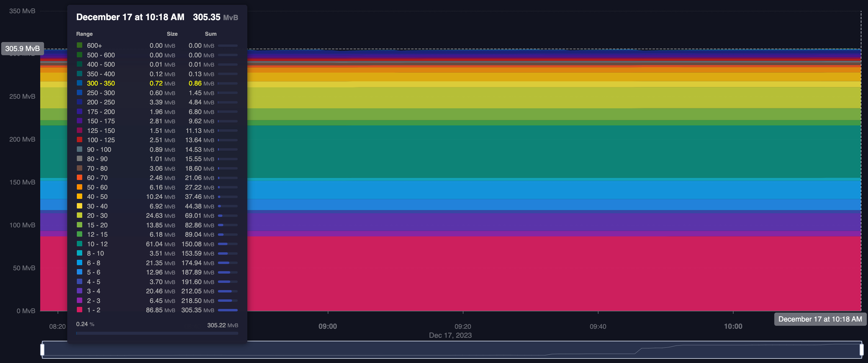868x363 pixels.
Task: Click the 61.04 MvB size value
Action: [161, 244]
